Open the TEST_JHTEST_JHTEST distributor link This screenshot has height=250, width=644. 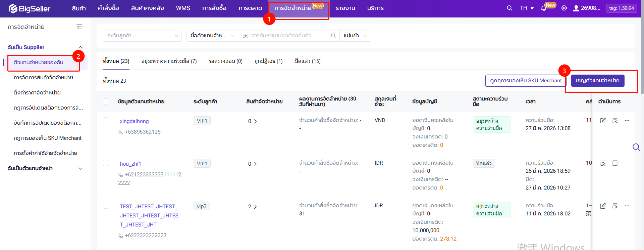[x=149, y=215]
